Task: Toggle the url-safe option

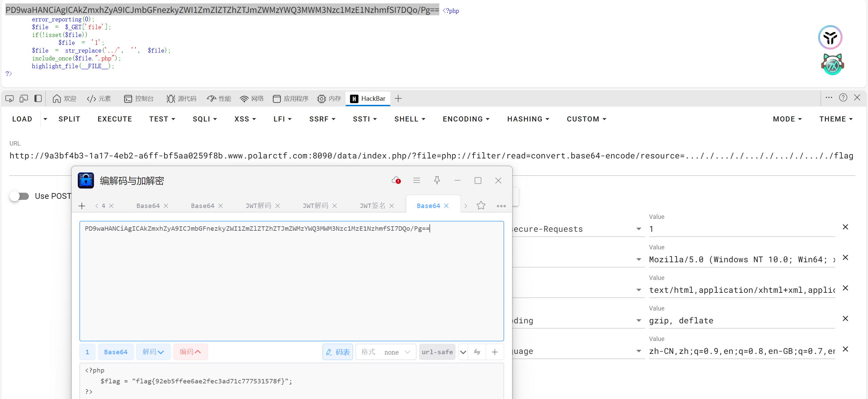Action: (437, 352)
